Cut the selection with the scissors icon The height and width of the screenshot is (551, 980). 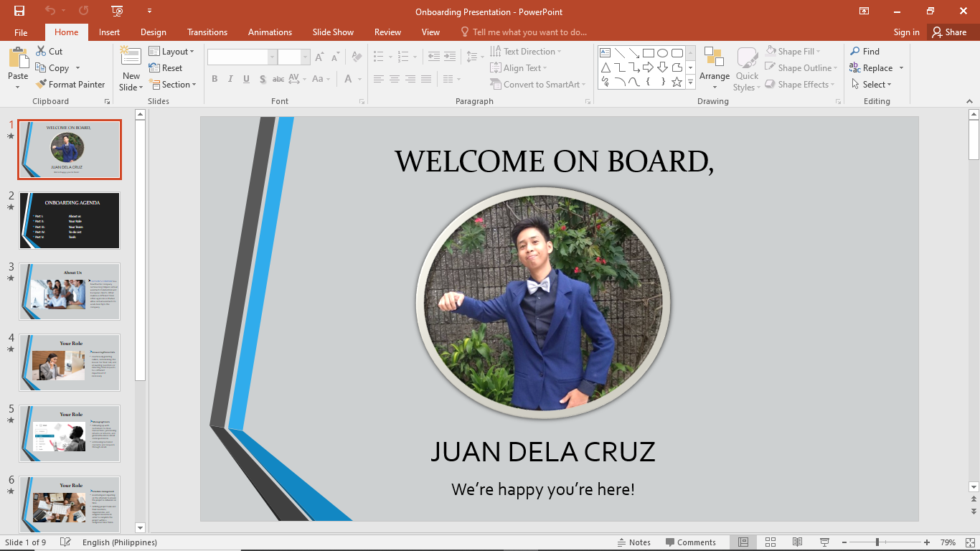coord(42,52)
